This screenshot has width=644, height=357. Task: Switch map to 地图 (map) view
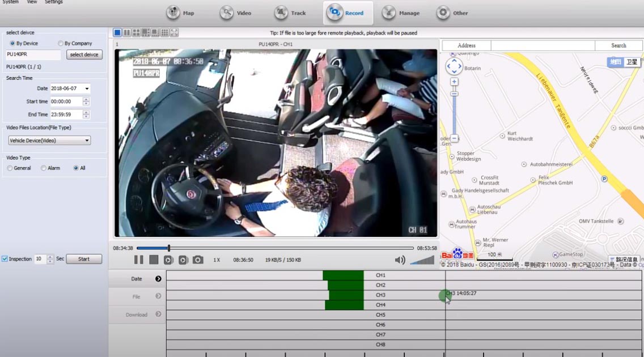tap(615, 62)
